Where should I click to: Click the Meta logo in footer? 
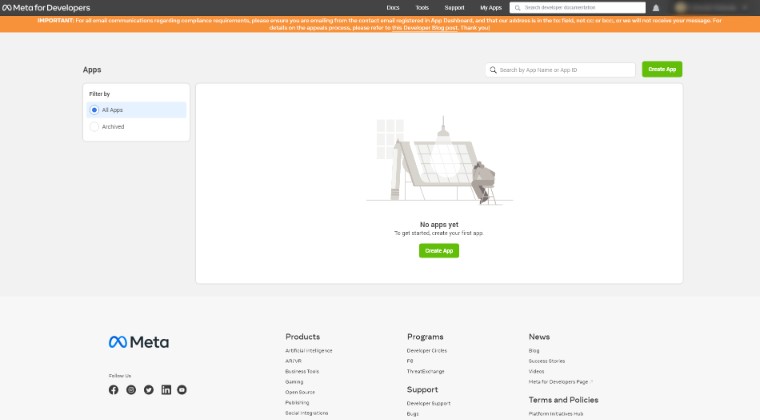139,342
